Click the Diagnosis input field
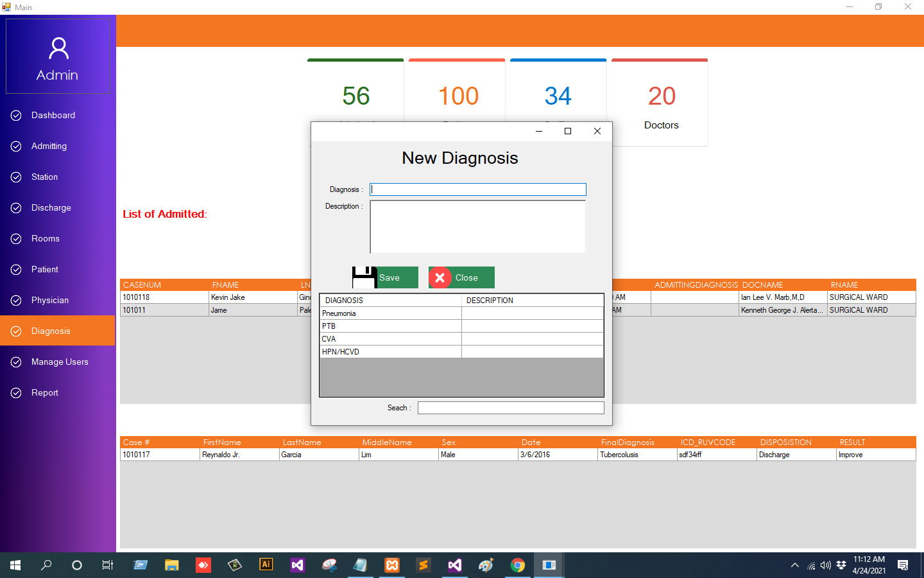924x578 pixels. coord(477,189)
